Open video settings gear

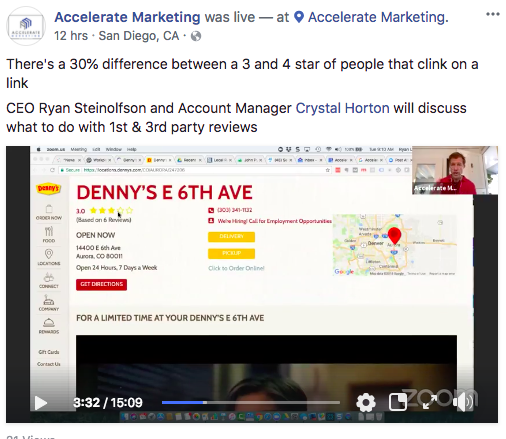point(366,402)
